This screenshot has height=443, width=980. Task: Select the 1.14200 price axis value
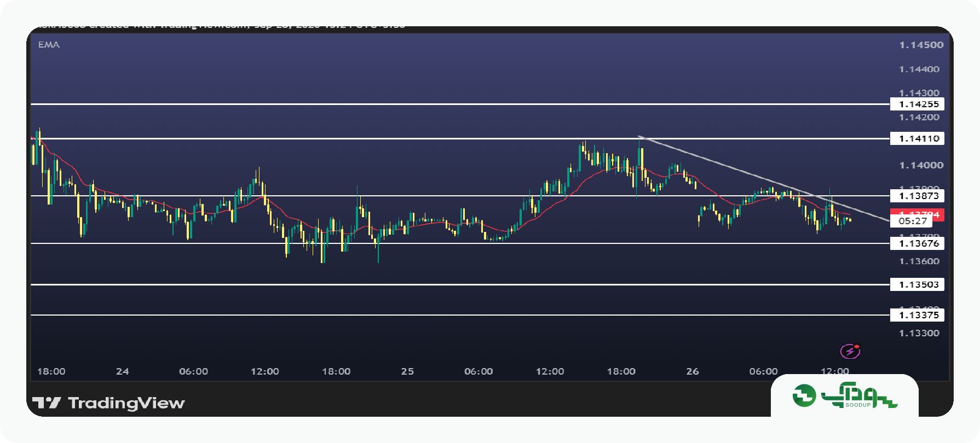(919, 117)
